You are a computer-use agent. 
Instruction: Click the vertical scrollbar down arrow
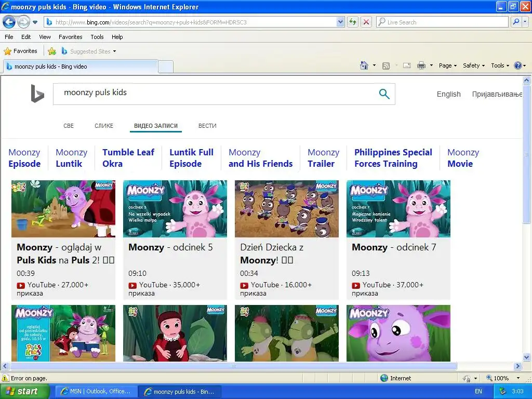[x=527, y=357]
